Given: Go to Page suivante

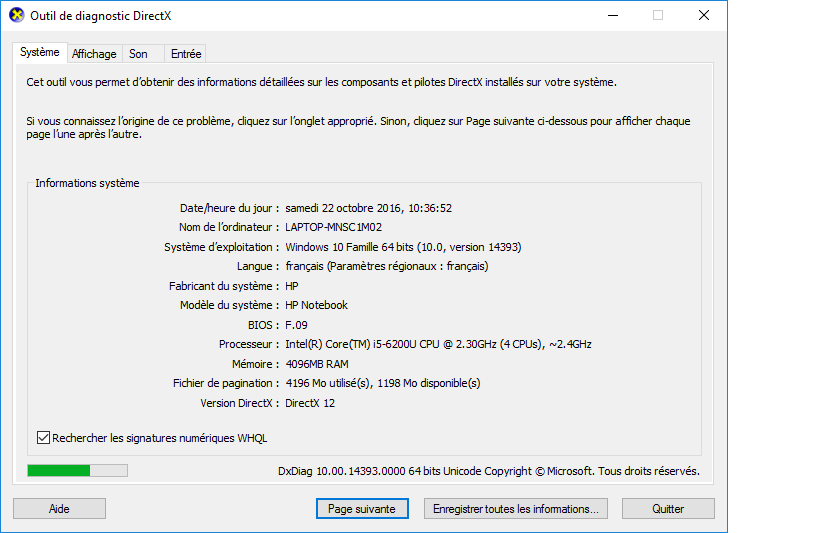Looking at the screenshot, I should 362,508.
